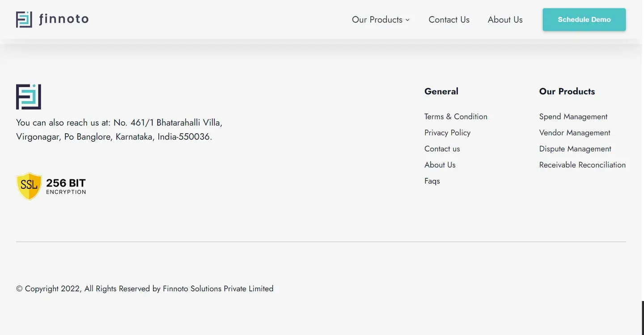Click the footer Finnoto logo mark
Viewport: 644px width, 335px height.
(29, 97)
